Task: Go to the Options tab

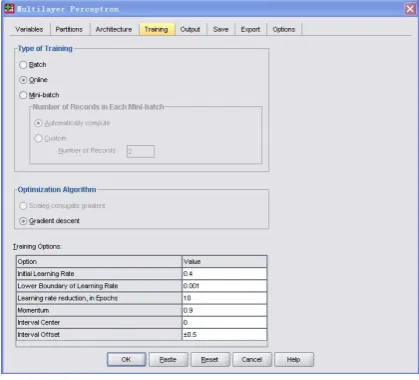Action: coord(284,29)
